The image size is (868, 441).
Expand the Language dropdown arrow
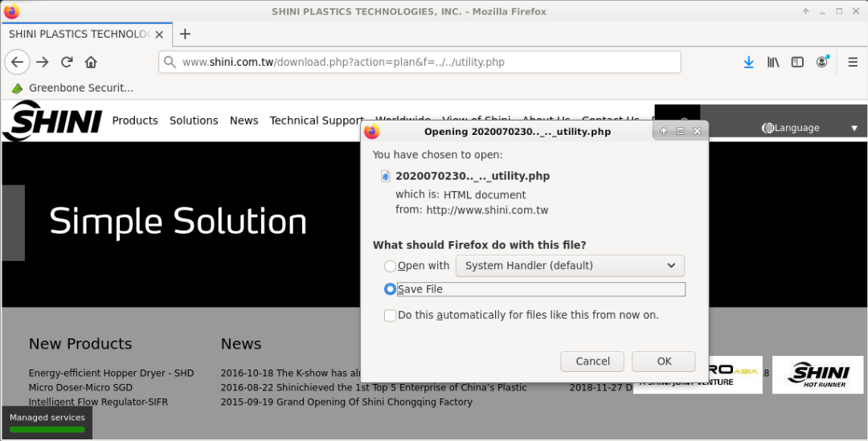pos(854,129)
